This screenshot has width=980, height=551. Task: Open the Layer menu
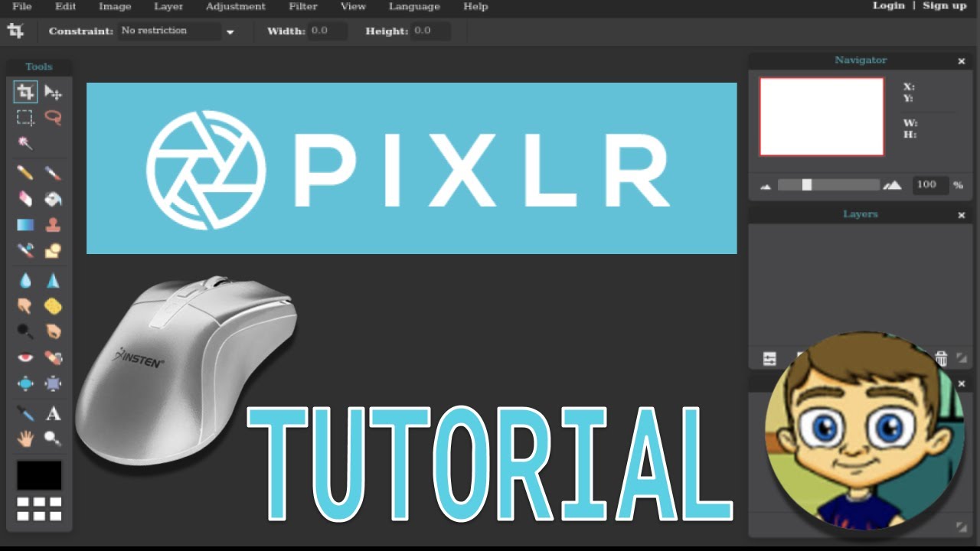[x=168, y=6]
